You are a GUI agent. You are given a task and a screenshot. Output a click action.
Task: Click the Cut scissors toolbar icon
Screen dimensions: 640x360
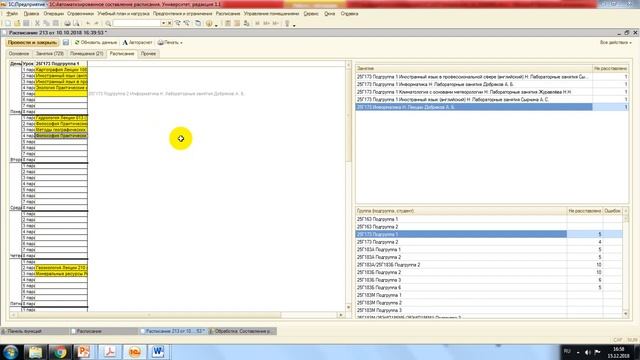(37, 23)
